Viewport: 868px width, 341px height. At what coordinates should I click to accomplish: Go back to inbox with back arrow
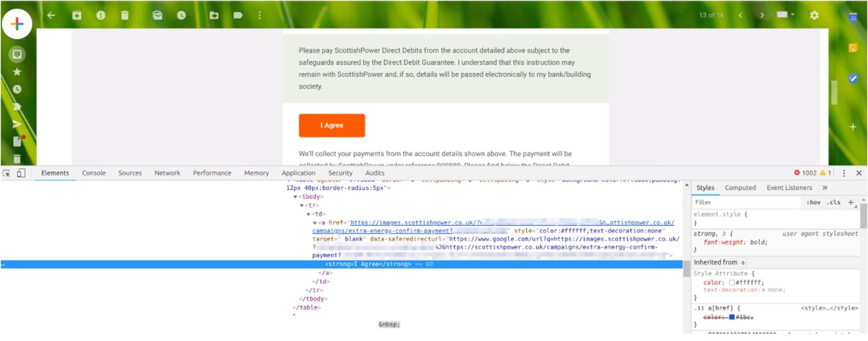click(x=51, y=15)
